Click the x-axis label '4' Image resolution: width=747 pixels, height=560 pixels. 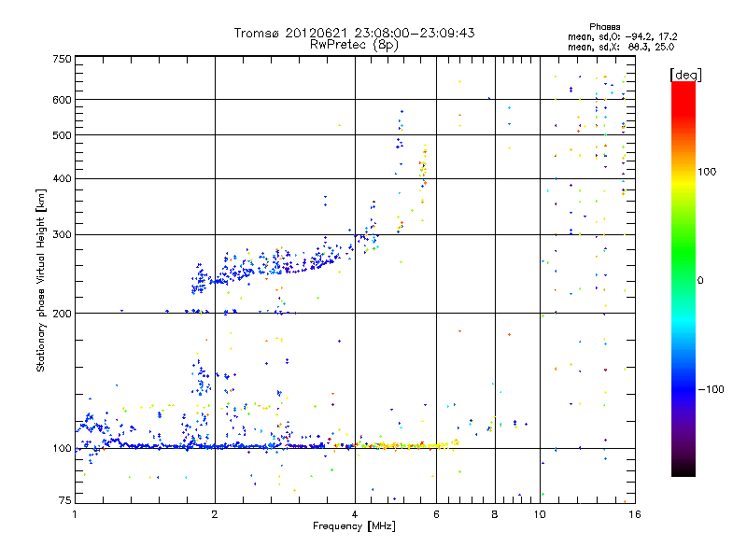[355, 514]
